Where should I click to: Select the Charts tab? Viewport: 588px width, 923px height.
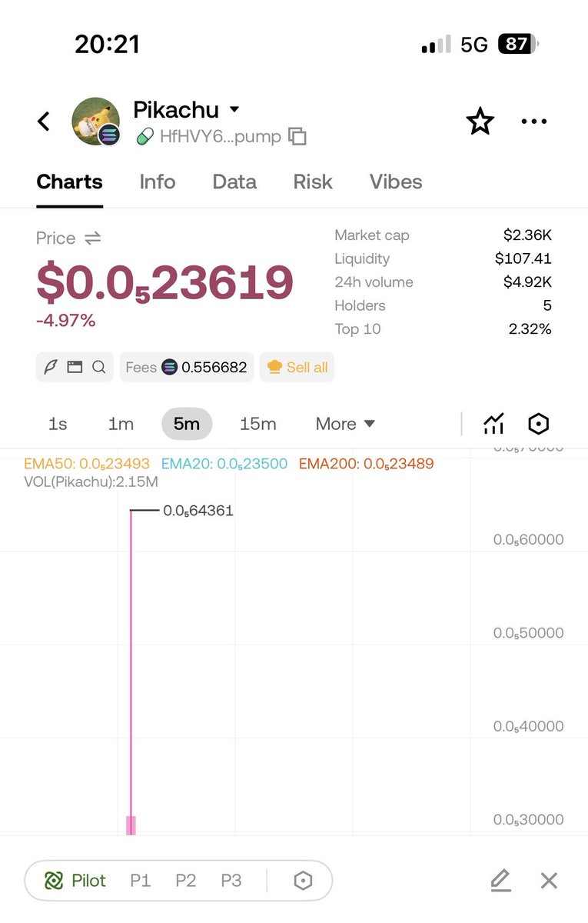point(69,182)
